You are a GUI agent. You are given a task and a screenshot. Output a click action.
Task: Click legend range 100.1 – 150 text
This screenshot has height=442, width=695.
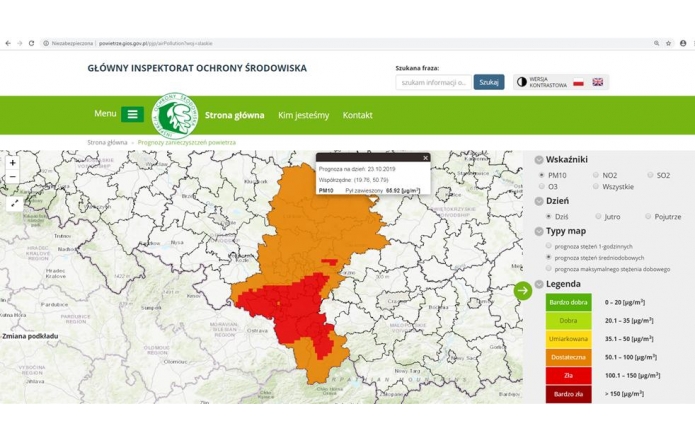tap(633, 376)
